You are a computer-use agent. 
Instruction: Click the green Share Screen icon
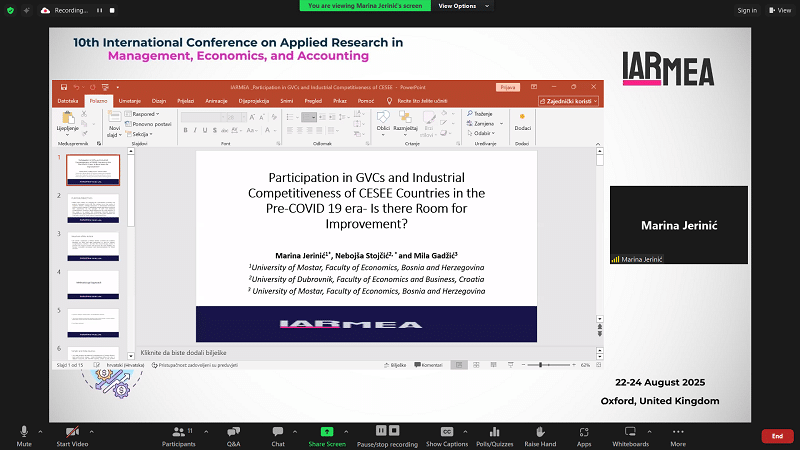point(327,432)
